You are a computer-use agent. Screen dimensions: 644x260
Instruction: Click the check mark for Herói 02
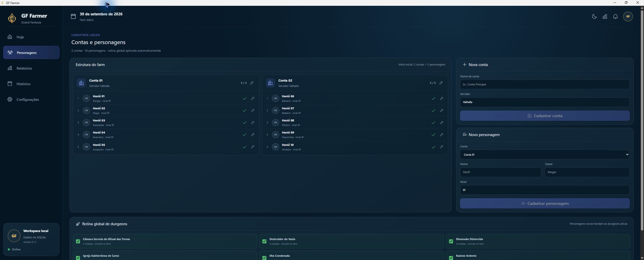pos(245,111)
